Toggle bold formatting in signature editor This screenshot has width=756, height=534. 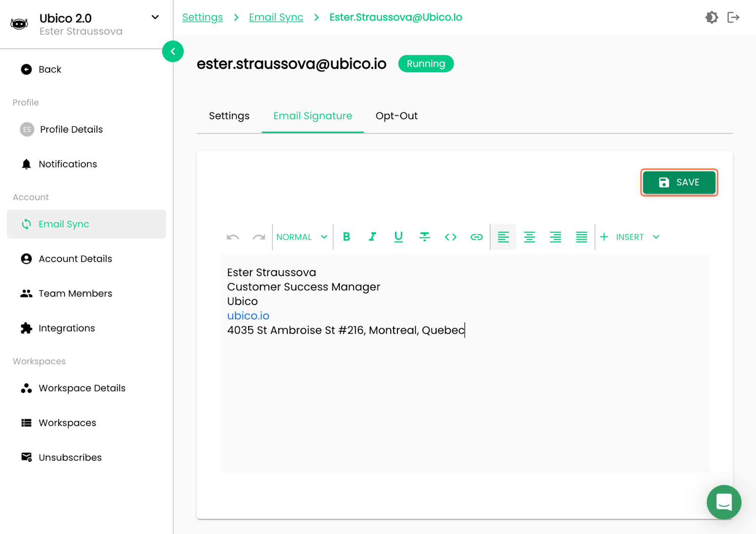coord(346,237)
